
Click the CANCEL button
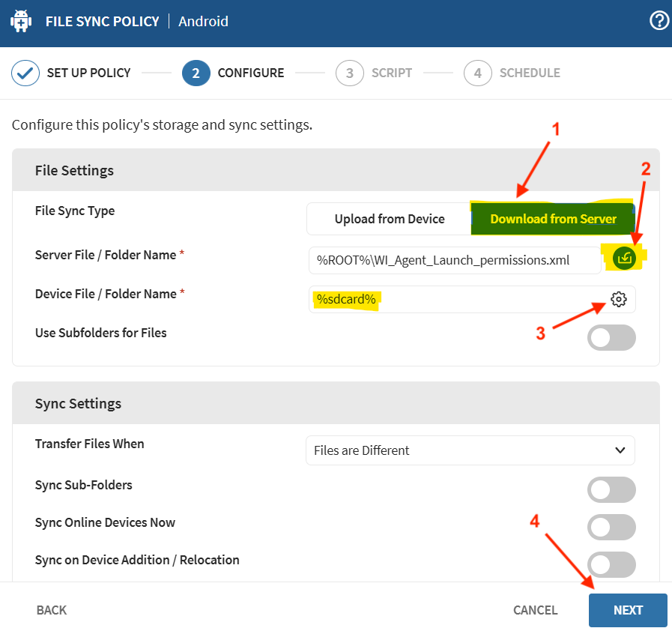tap(535, 610)
